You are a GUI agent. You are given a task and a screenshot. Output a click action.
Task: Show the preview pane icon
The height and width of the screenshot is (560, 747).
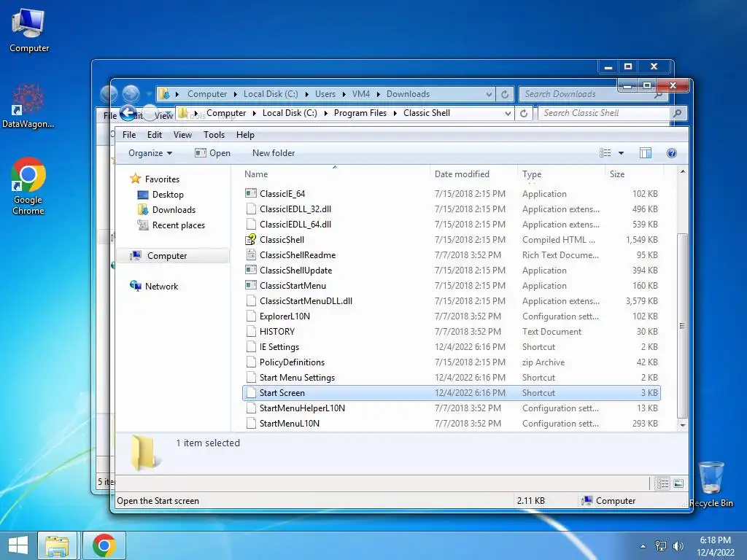pos(646,153)
